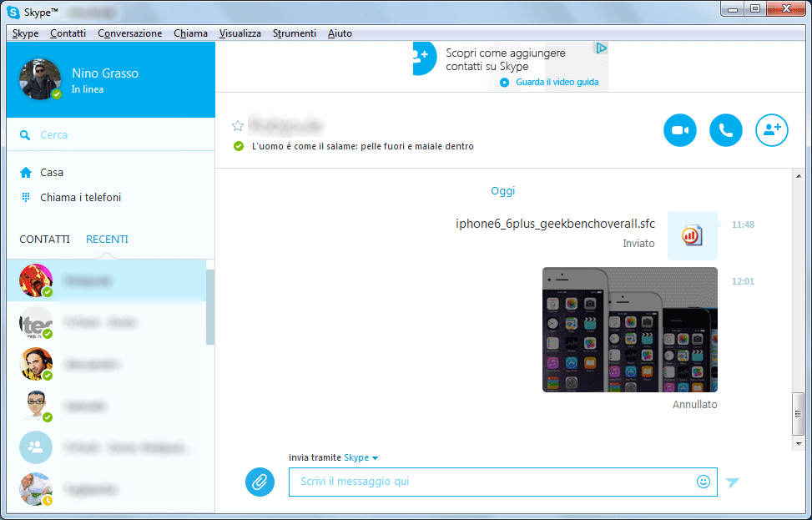Click the mood message 'L'uomo è come il salame'
This screenshot has height=520, width=812.
(x=363, y=147)
